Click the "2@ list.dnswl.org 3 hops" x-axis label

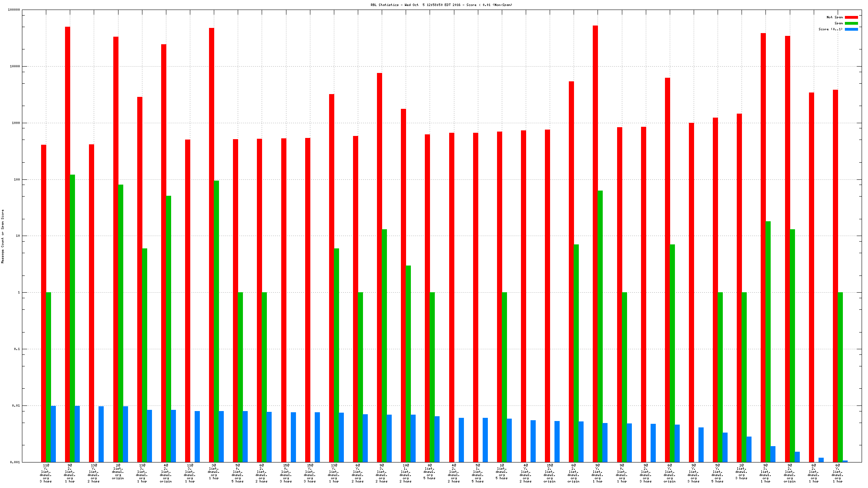click(742, 471)
